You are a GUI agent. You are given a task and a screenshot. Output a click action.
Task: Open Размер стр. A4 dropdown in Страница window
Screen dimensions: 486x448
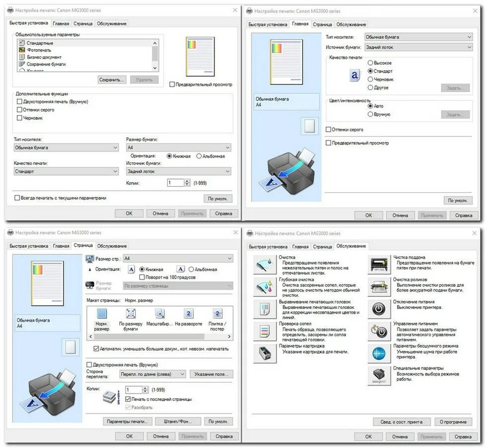[x=178, y=258]
